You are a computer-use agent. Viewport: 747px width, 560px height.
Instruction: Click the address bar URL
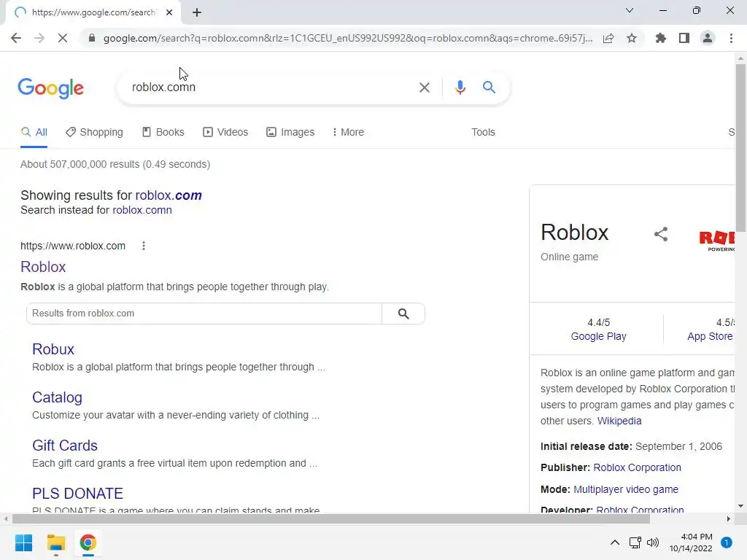pos(348,38)
